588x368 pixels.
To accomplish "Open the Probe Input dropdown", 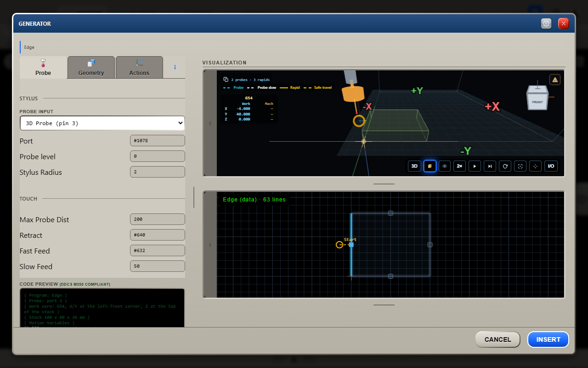I will point(102,123).
